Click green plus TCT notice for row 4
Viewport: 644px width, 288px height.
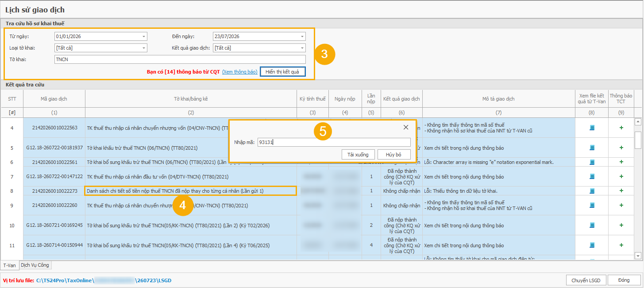(x=621, y=128)
